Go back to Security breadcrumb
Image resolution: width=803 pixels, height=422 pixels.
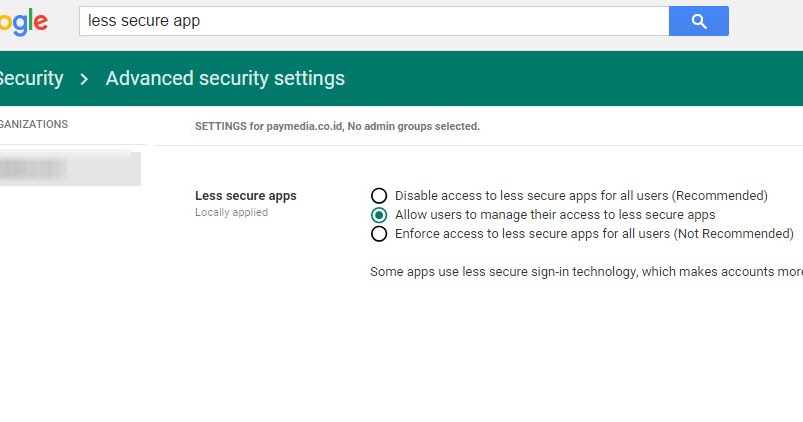[x=31, y=78]
